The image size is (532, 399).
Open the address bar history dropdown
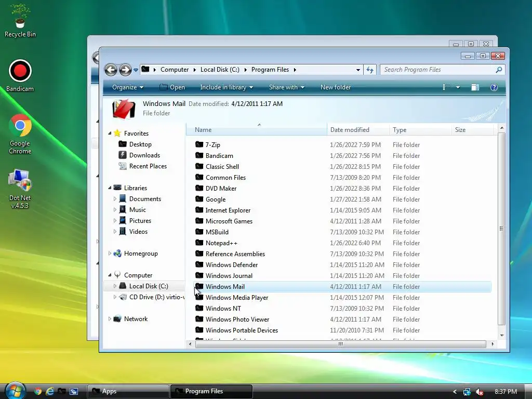[x=358, y=70]
